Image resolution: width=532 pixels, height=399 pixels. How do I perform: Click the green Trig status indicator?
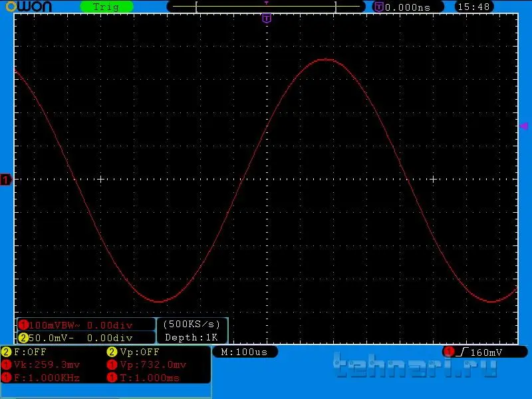tap(106, 7)
